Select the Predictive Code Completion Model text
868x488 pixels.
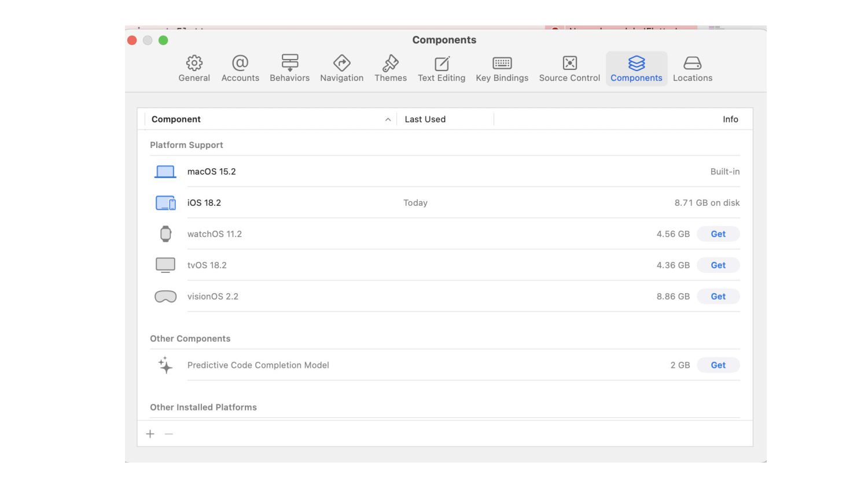pyautogui.click(x=258, y=365)
